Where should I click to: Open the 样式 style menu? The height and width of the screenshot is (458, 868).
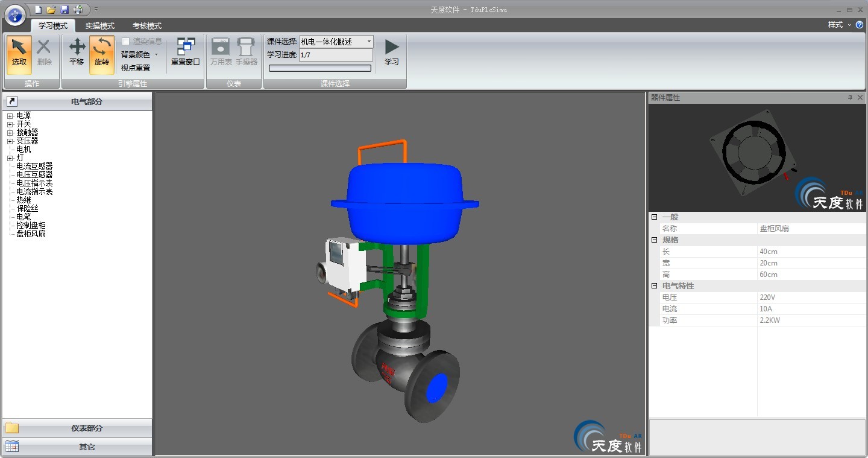pos(840,25)
